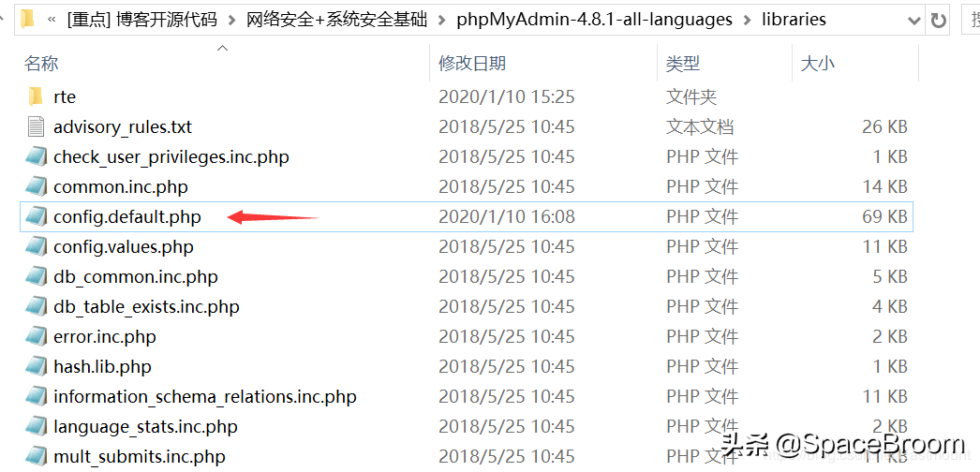
Task: Click the 2020/1/10 16:08 modified date
Action: (506, 216)
